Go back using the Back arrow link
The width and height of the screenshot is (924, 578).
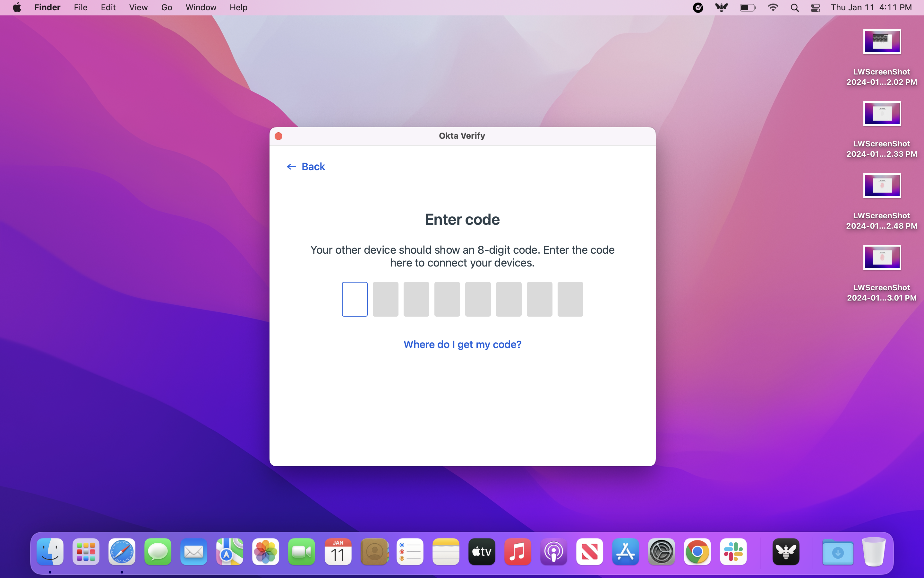click(x=306, y=167)
